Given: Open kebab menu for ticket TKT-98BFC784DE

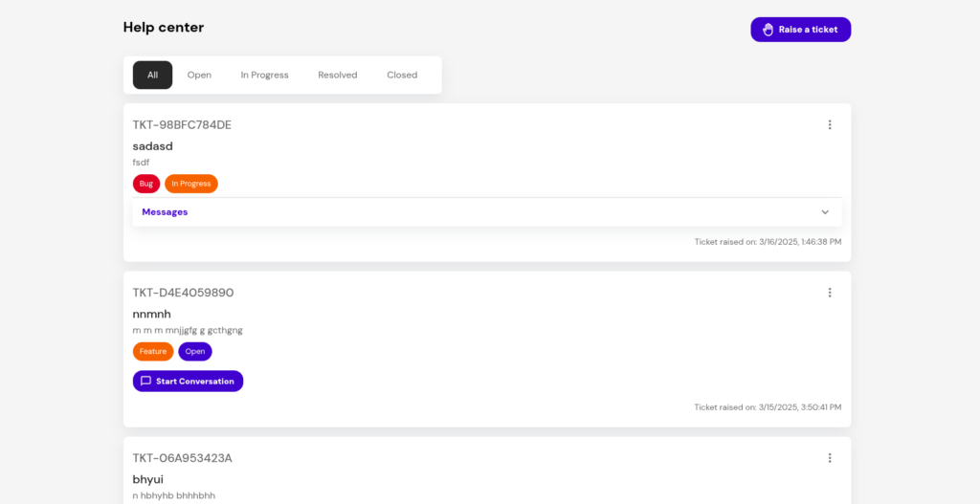Looking at the screenshot, I should tap(830, 125).
